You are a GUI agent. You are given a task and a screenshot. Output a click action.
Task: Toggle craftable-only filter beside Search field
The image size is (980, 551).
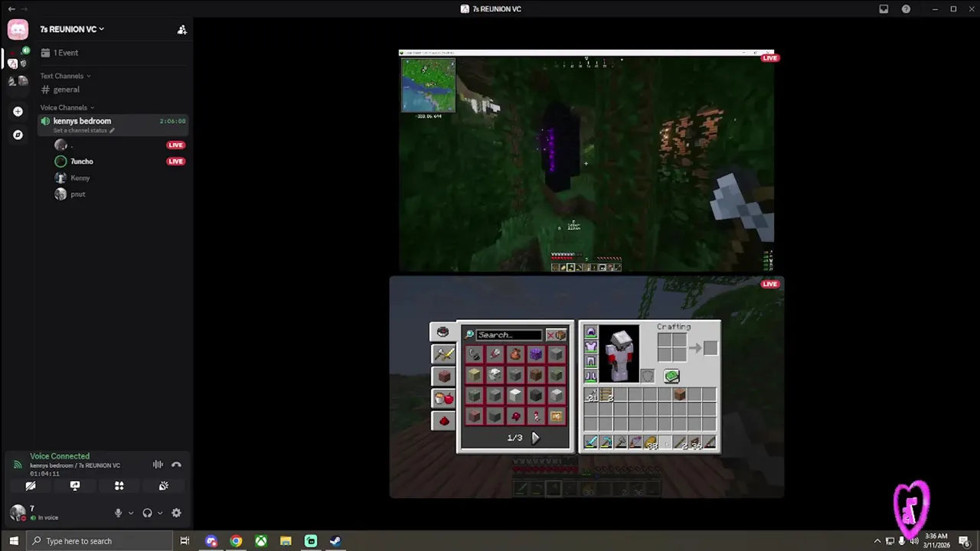(556, 335)
